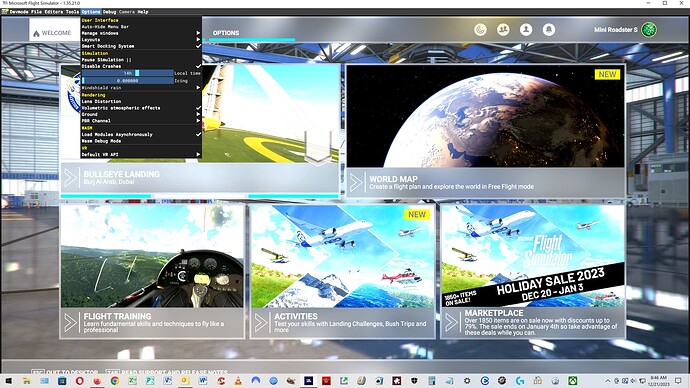The height and width of the screenshot is (388, 690).
Task: Open the Devmode menu
Action: 18,12
